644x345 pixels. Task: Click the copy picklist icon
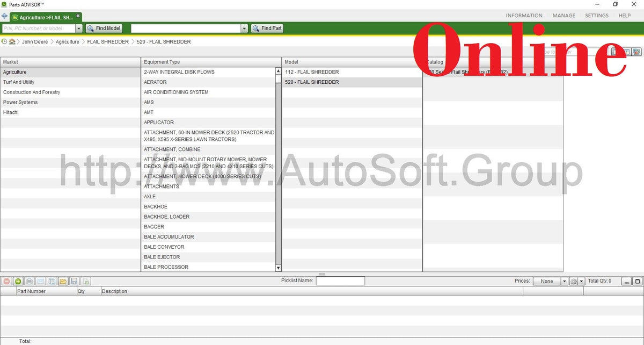52,281
